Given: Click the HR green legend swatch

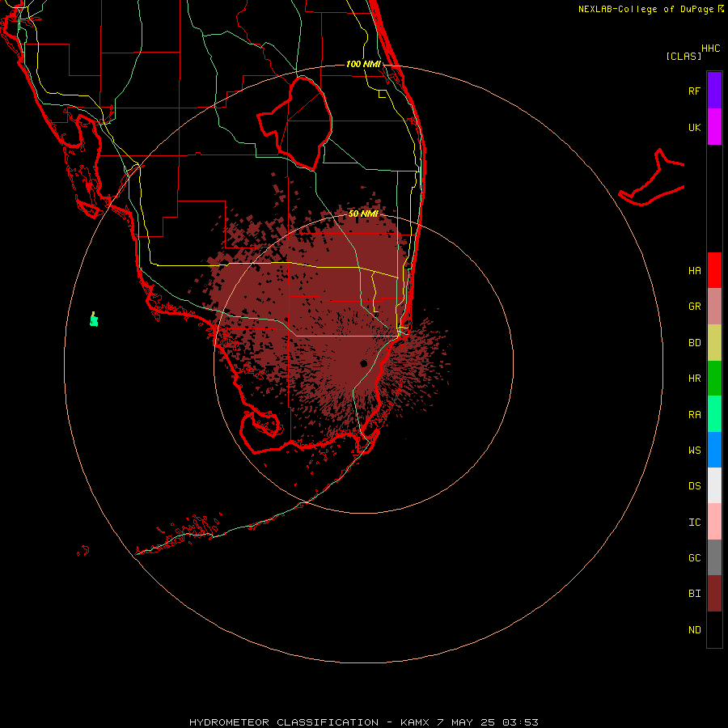Looking at the screenshot, I should (x=714, y=379).
